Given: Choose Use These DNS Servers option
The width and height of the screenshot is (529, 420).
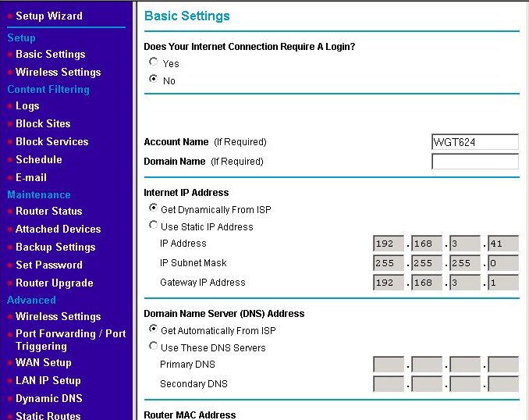Looking at the screenshot, I should pos(153,347).
